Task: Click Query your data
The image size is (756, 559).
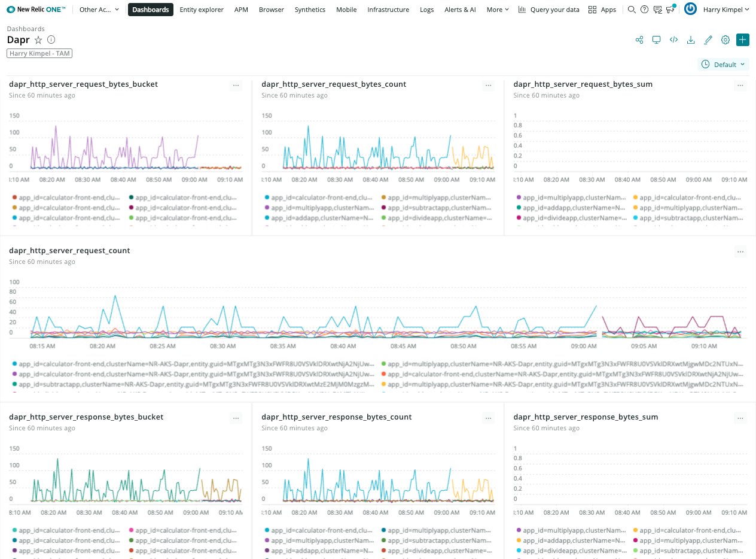Action: pos(548,10)
